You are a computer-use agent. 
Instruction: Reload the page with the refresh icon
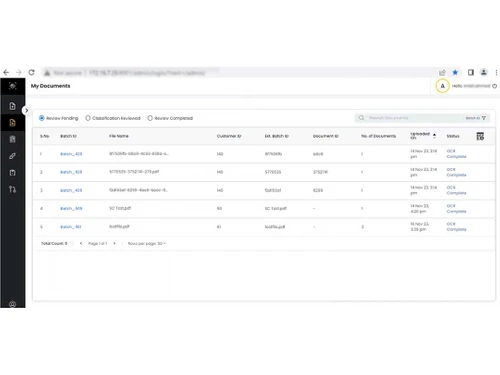[31, 72]
